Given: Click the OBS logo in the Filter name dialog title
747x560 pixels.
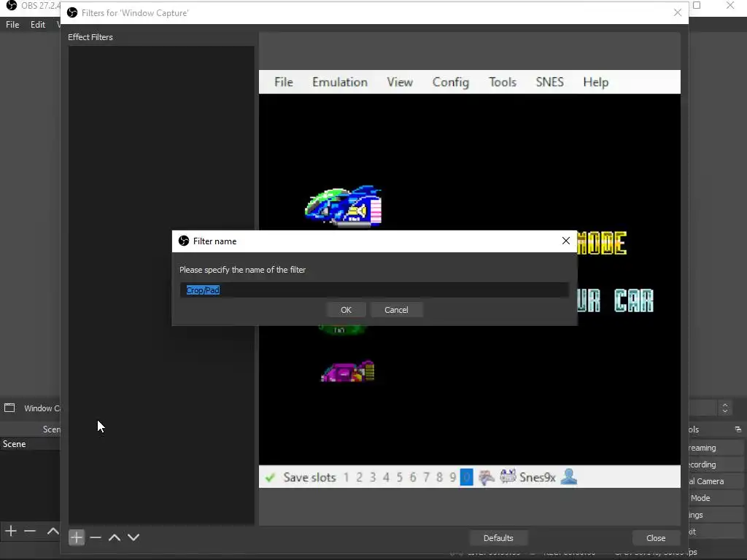Looking at the screenshot, I should 183,241.
